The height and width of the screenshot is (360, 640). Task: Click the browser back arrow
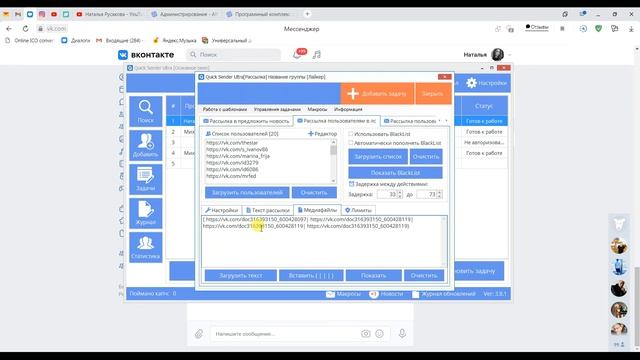9,29
